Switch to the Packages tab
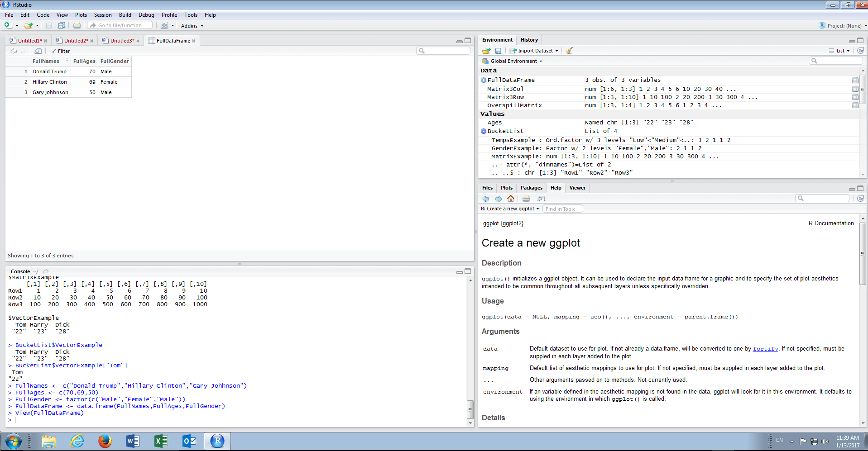This screenshot has height=451, width=868. point(531,188)
